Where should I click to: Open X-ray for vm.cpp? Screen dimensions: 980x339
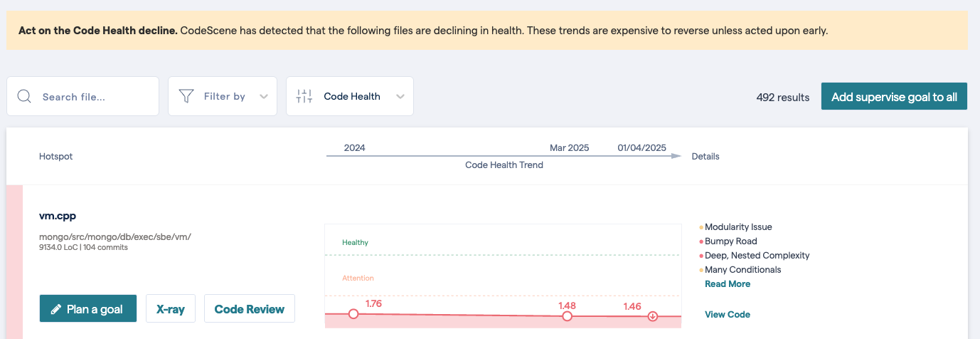click(x=171, y=309)
